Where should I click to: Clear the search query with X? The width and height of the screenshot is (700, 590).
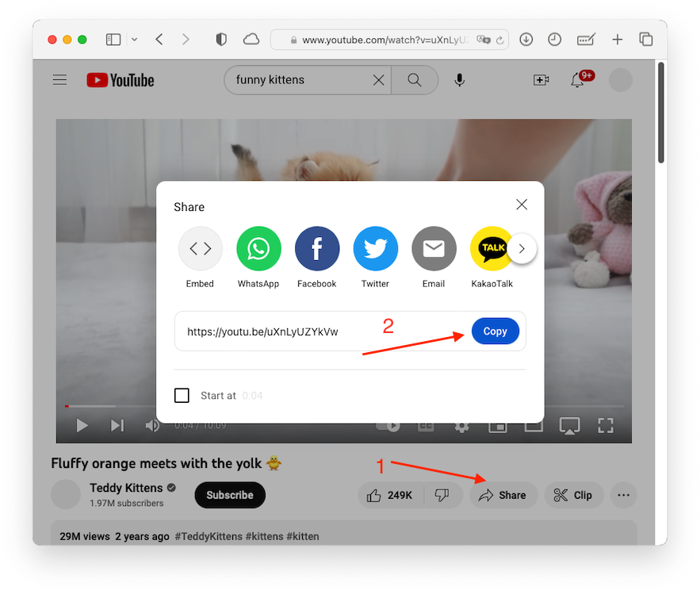(x=379, y=80)
